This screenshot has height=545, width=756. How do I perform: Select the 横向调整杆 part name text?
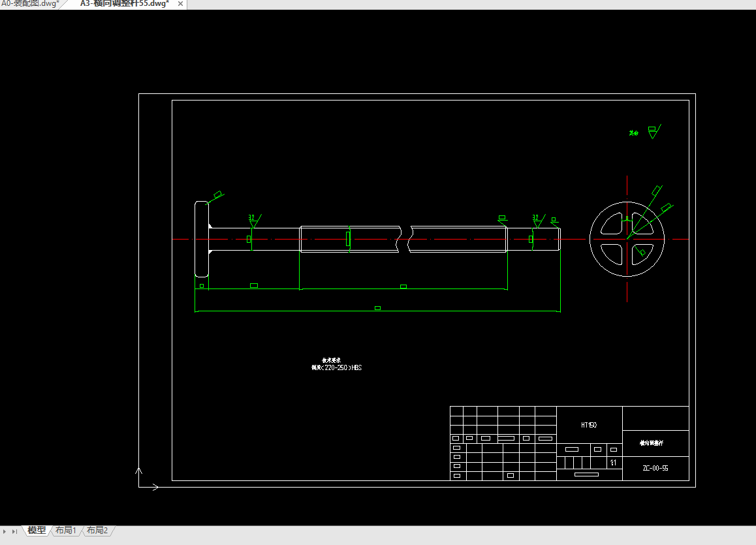coord(652,443)
